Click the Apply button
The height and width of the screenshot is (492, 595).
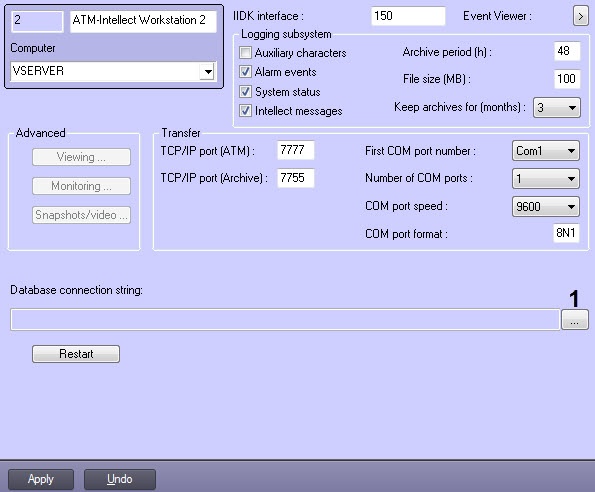point(41,479)
